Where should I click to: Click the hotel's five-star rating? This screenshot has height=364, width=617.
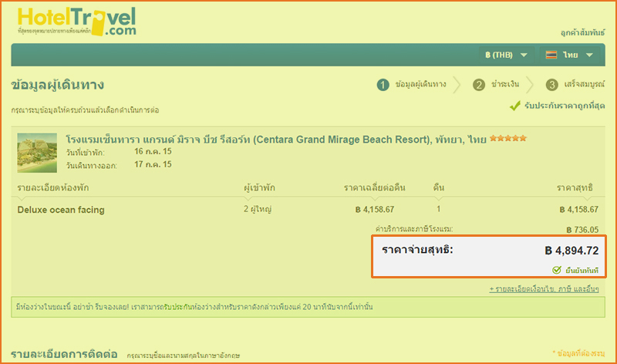[x=508, y=140]
